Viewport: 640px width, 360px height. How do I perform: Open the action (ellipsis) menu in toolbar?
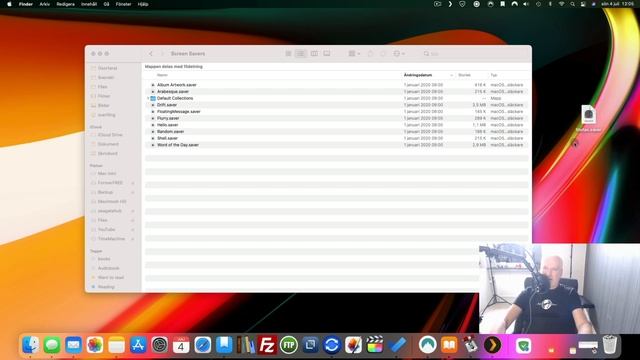(x=399, y=53)
